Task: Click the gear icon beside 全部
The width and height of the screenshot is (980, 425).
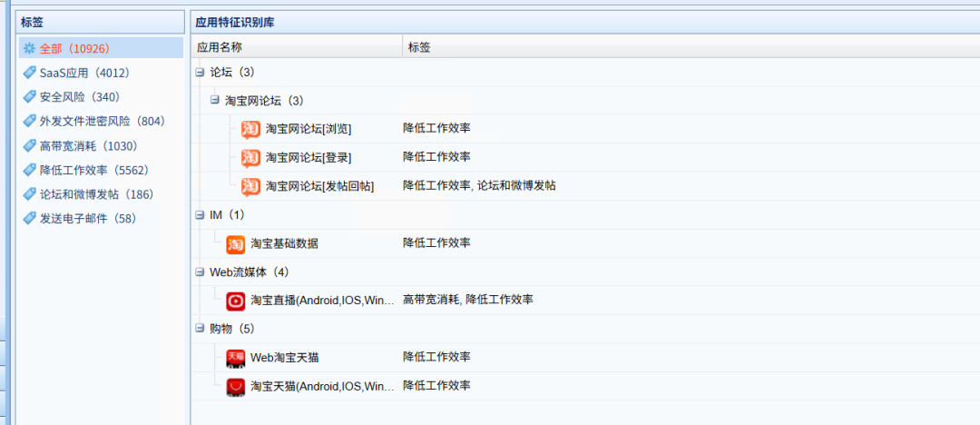Action: click(29, 49)
